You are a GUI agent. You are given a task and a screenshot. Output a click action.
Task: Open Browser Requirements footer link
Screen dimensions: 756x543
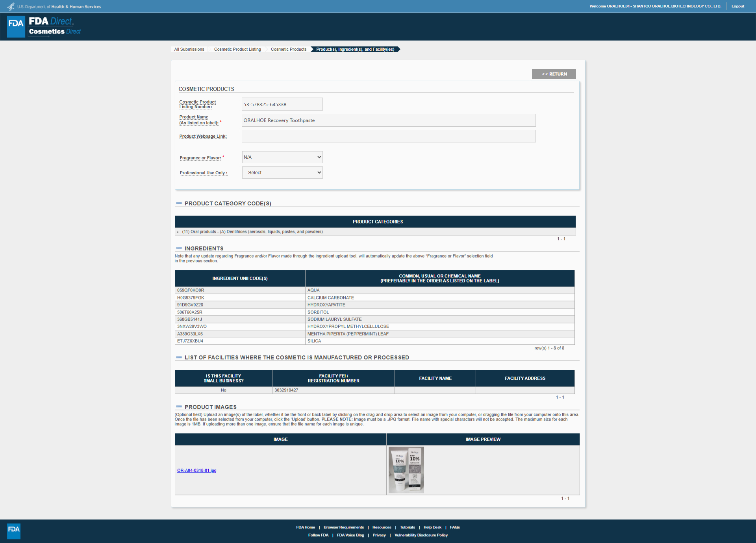coord(344,527)
